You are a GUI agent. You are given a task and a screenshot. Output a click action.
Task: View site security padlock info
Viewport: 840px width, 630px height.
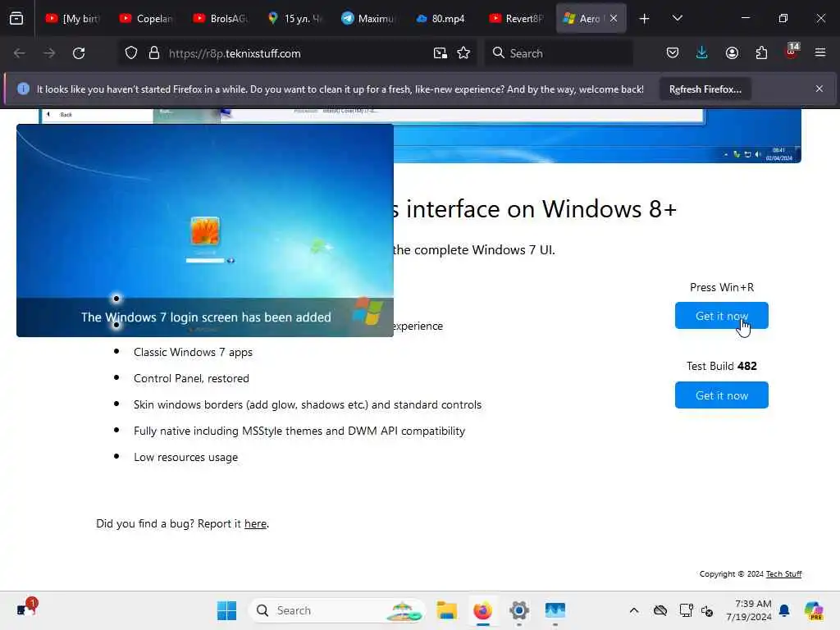pyautogui.click(x=154, y=53)
